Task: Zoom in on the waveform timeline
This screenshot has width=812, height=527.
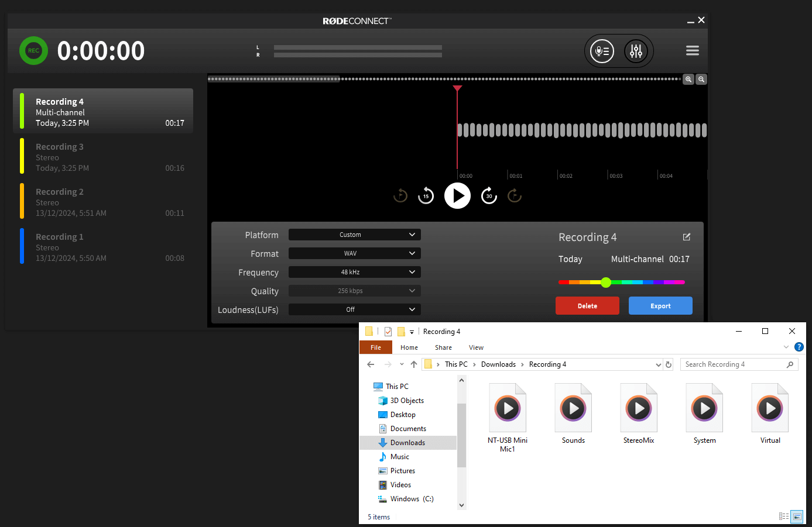Action: [688, 79]
